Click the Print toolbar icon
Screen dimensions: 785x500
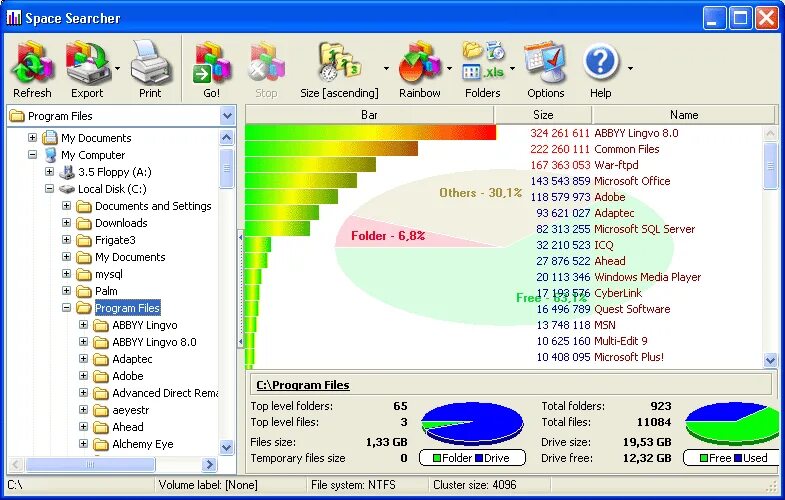click(x=150, y=63)
